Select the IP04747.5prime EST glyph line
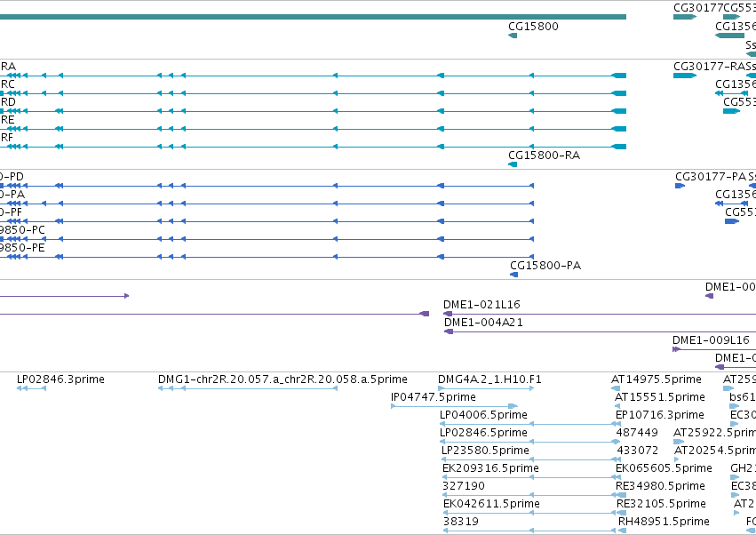The image size is (756, 535). point(454,406)
